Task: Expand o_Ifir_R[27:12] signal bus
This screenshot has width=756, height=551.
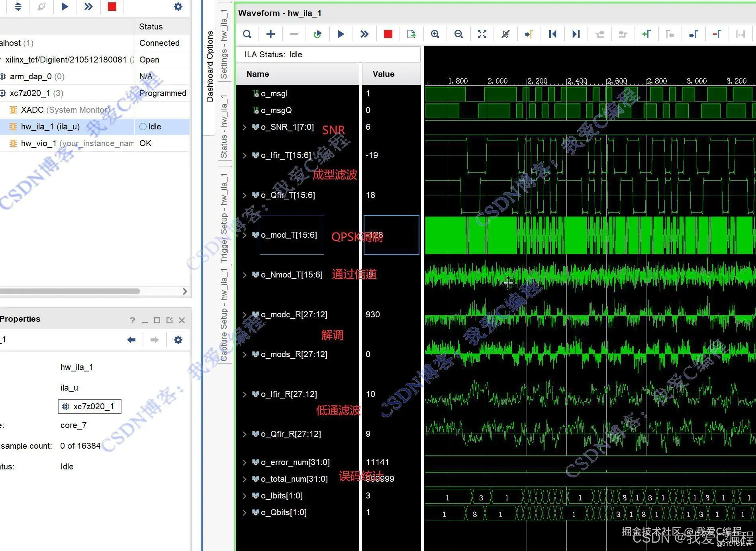Action: [244, 395]
